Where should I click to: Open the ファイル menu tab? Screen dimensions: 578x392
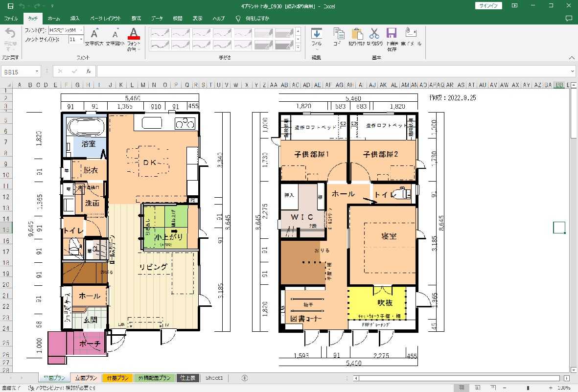pyautogui.click(x=11, y=18)
